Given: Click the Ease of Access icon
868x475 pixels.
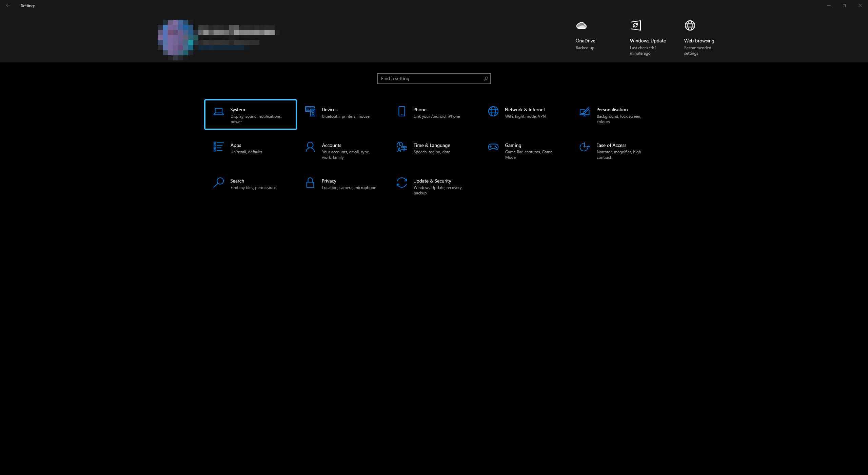Looking at the screenshot, I should coord(584,147).
